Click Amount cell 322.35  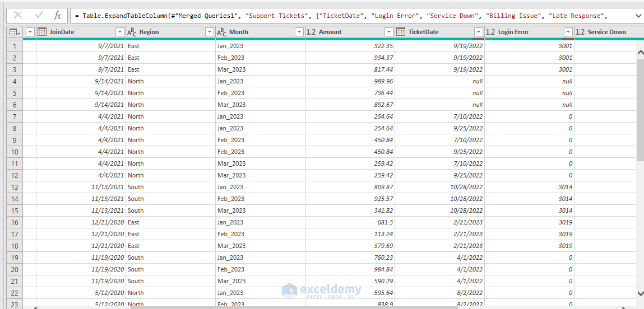pyautogui.click(x=350, y=46)
